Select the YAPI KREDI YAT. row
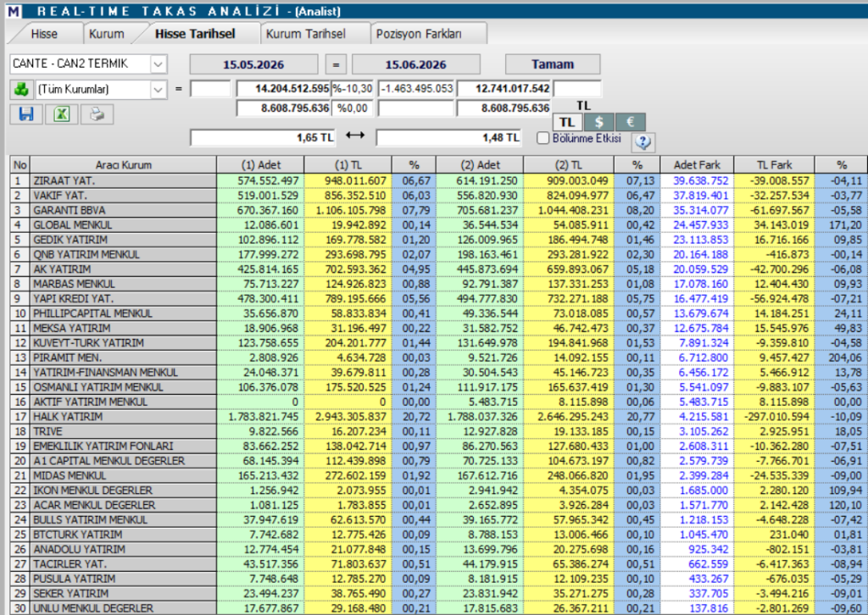Viewport: 868px width, 615px height. click(438, 299)
